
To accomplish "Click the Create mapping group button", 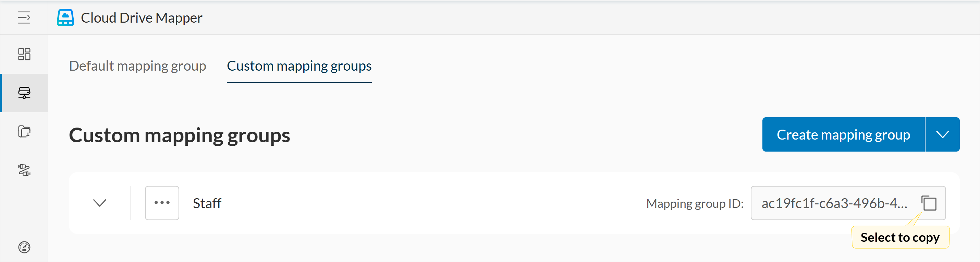I will coord(843,134).
